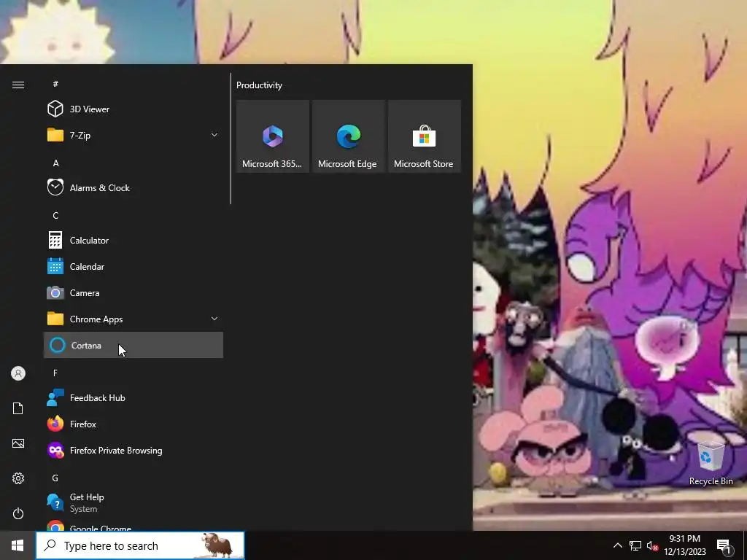Open the notification center icon
747x560 pixels.
[724, 547]
